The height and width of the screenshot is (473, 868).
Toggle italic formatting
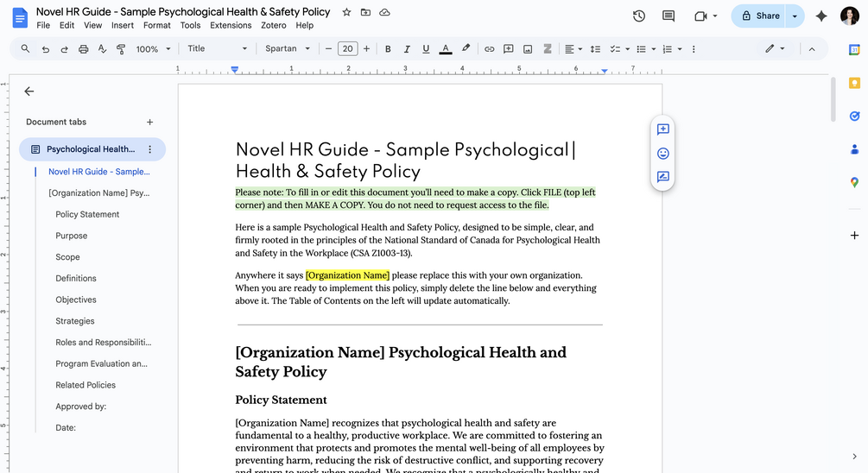click(x=406, y=49)
